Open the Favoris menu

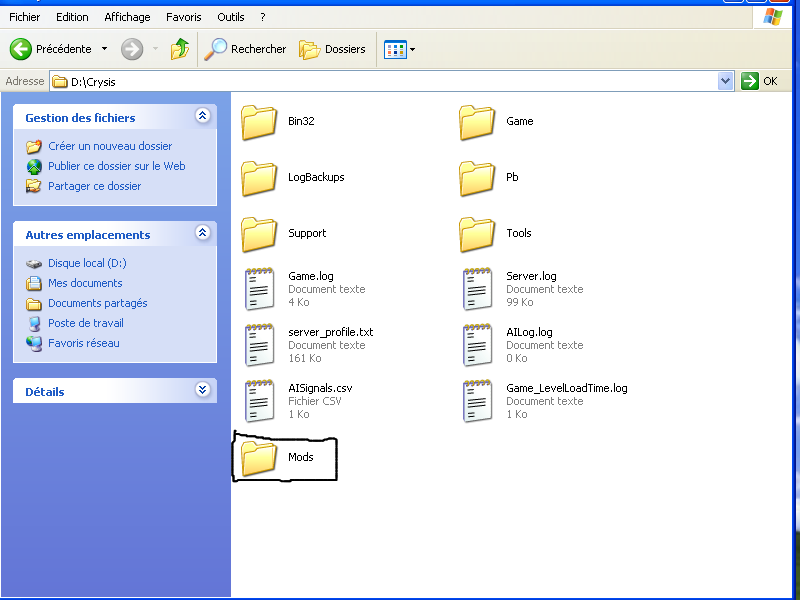point(184,17)
